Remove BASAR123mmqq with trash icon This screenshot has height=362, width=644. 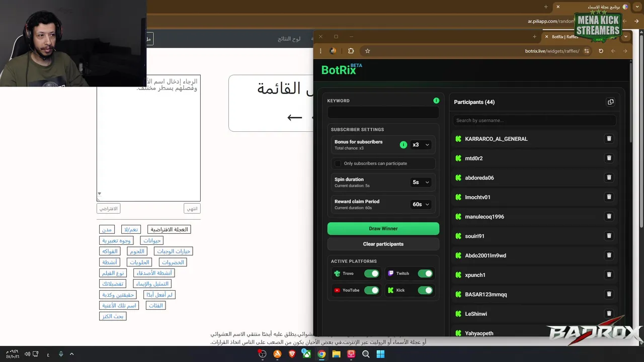pyautogui.click(x=609, y=294)
